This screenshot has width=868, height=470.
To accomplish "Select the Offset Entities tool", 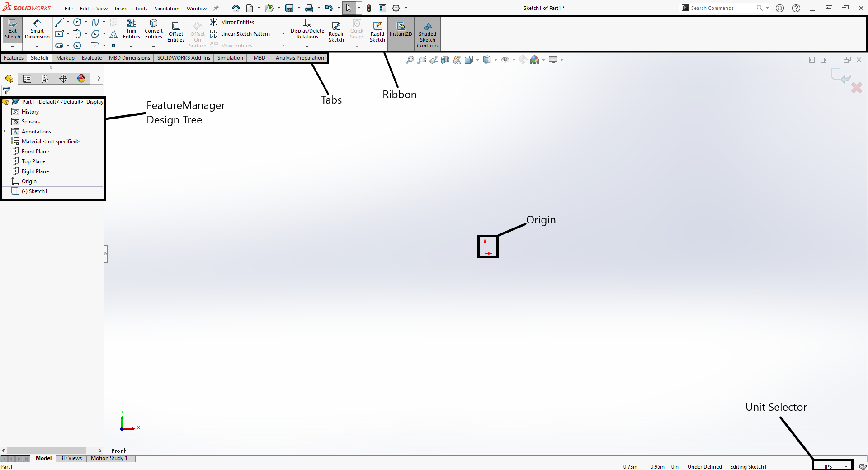I will point(175,32).
